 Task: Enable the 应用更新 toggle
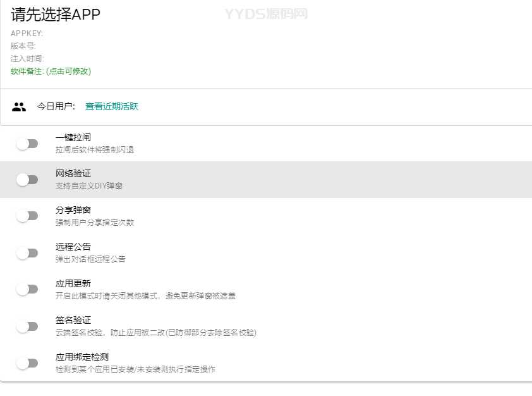27,289
